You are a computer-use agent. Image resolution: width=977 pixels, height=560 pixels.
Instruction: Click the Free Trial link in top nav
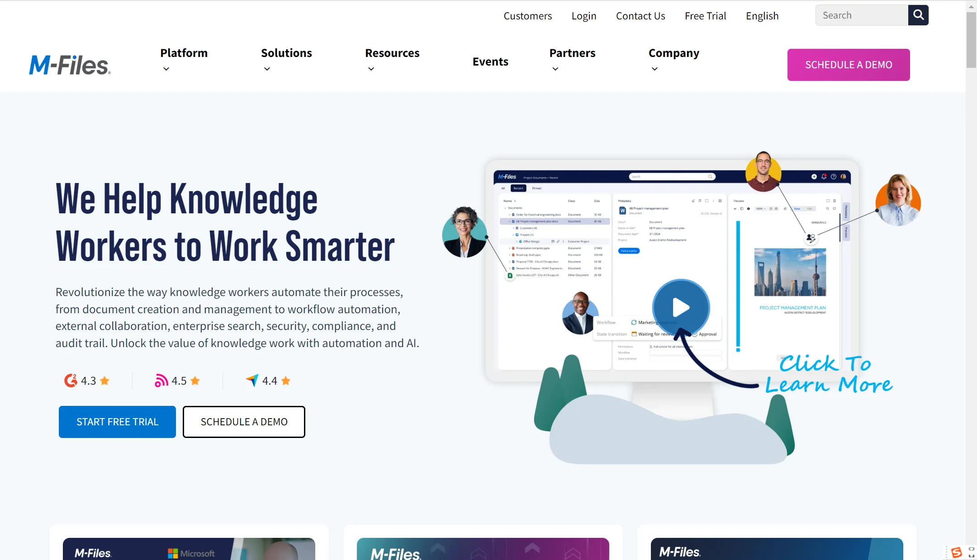point(705,15)
